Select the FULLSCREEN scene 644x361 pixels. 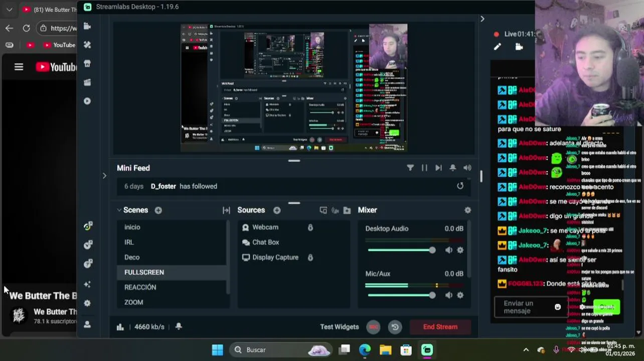click(x=172, y=272)
